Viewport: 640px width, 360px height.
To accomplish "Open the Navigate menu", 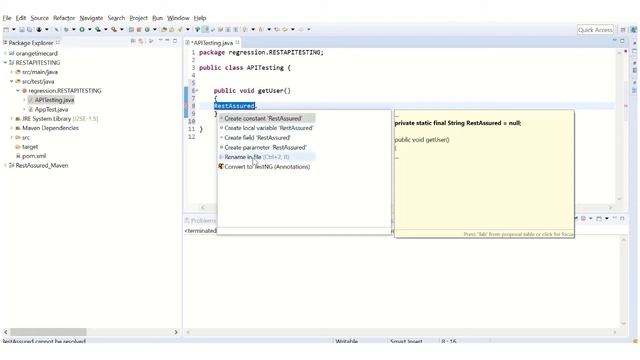I will point(91,18).
